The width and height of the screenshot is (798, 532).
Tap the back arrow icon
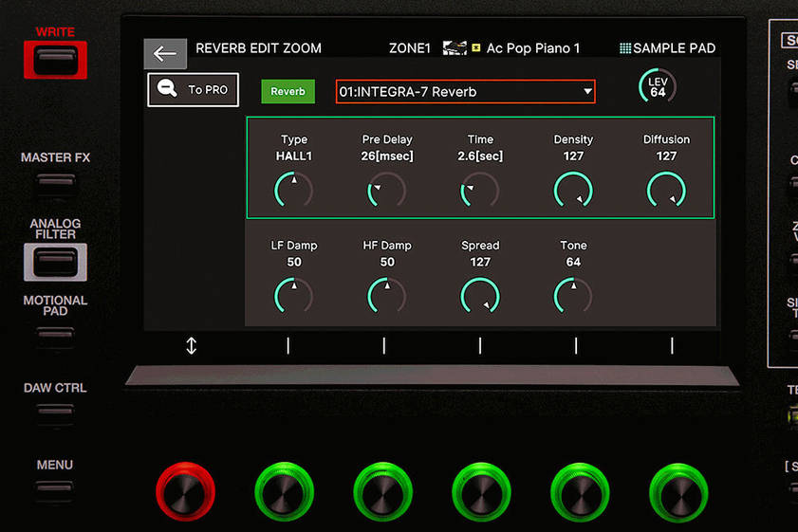(x=165, y=54)
